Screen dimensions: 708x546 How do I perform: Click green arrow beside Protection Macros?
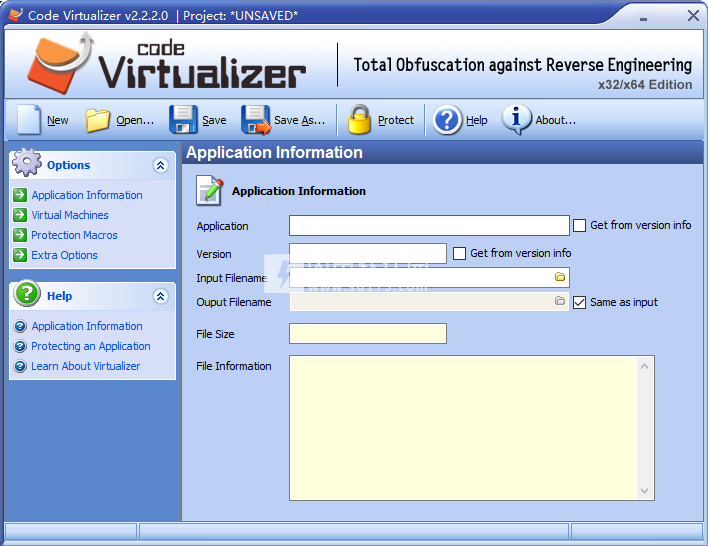point(20,235)
